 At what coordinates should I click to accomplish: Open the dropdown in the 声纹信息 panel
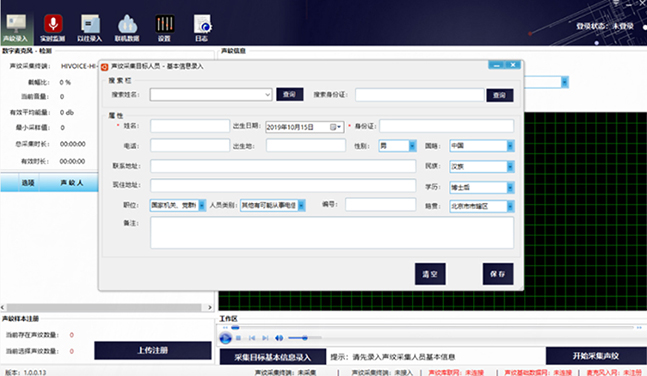(x=564, y=82)
